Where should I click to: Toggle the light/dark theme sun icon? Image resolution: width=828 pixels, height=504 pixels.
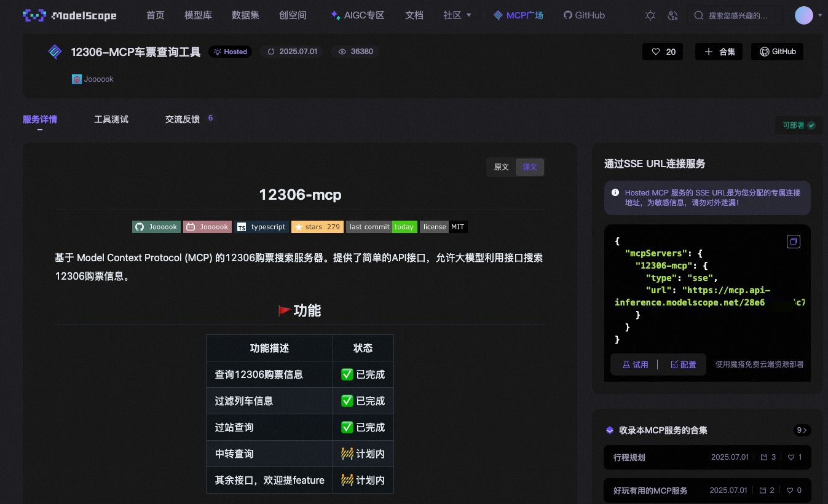pos(650,15)
